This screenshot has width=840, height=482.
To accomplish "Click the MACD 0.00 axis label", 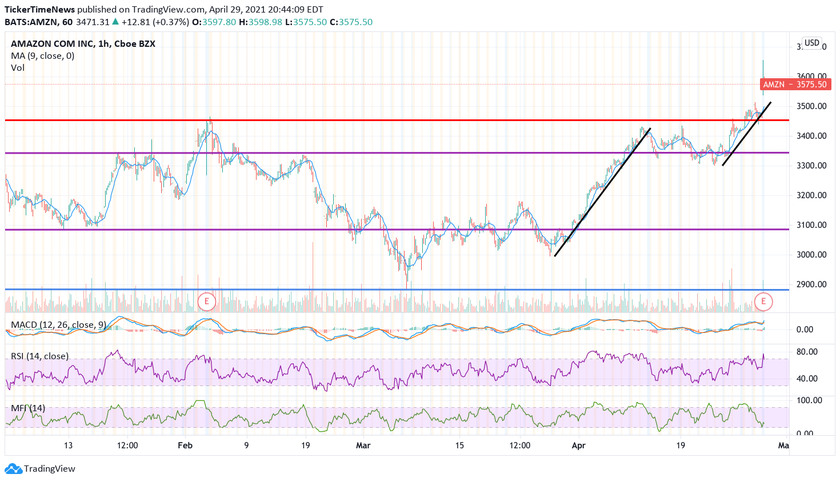I will click(x=805, y=329).
